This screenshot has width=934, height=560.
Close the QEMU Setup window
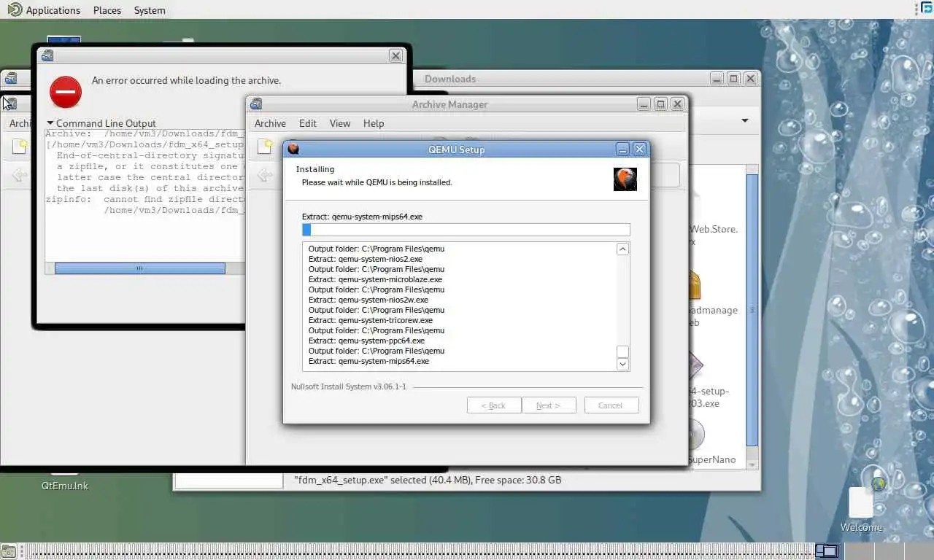(x=639, y=149)
